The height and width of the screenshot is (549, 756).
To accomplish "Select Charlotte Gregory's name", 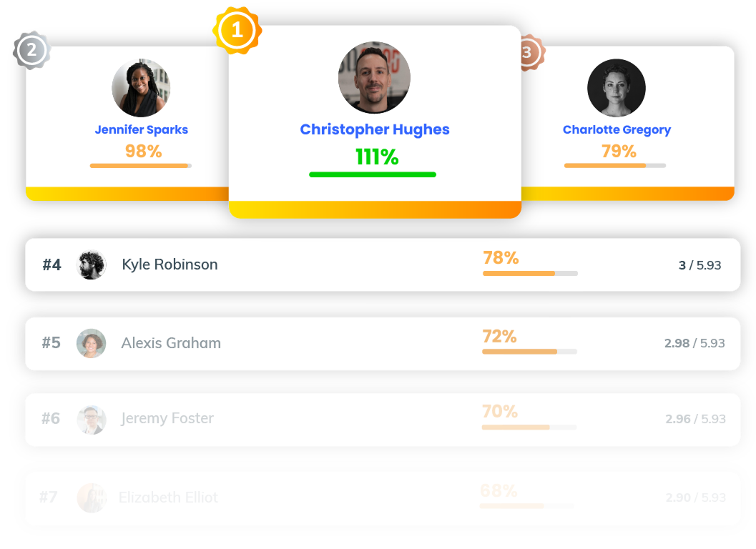I will coord(617,129).
